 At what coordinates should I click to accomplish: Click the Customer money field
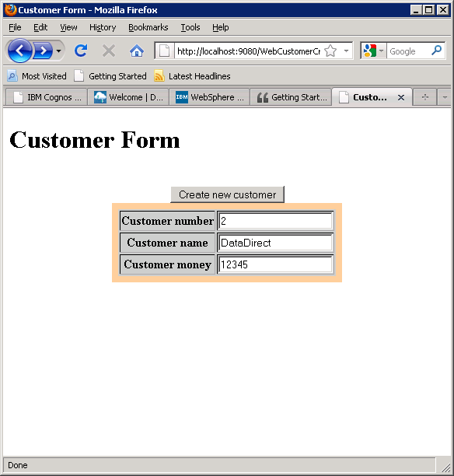[275, 264]
